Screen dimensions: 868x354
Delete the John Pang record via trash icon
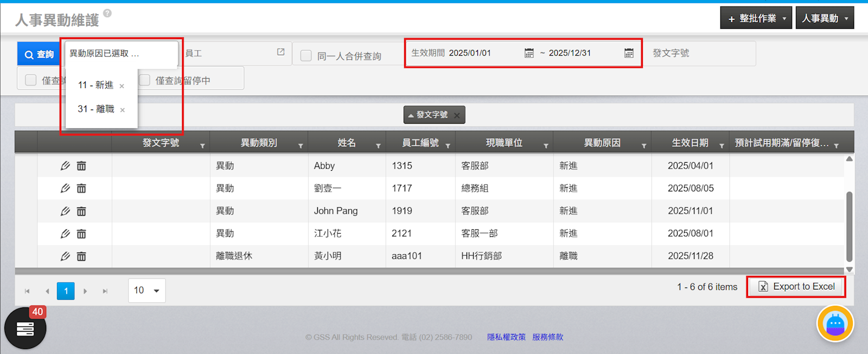[x=81, y=211]
